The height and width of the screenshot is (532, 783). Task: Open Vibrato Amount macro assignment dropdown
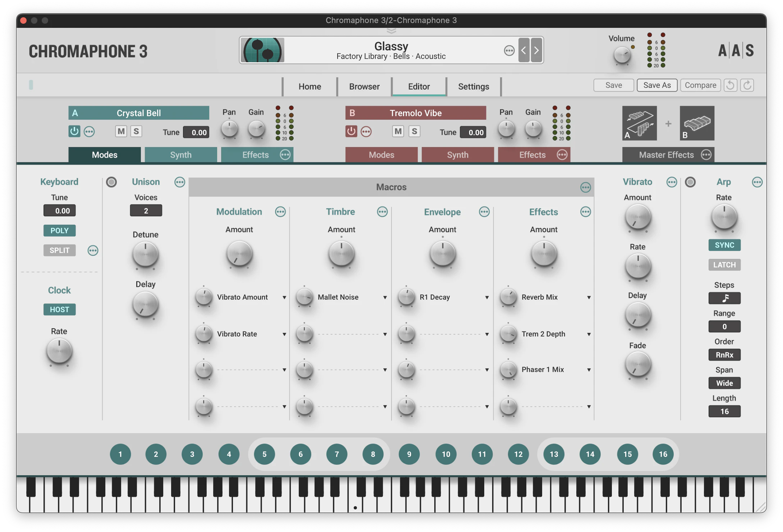pos(284,298)
